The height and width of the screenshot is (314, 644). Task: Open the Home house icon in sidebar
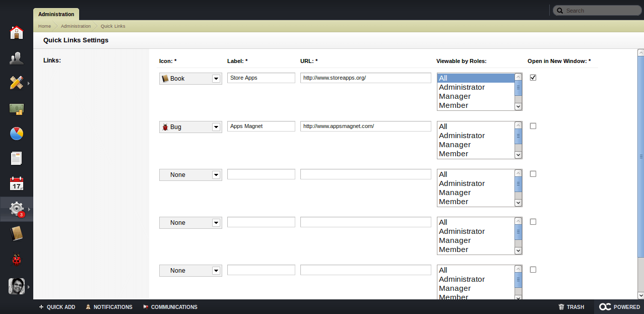[17, 33]
